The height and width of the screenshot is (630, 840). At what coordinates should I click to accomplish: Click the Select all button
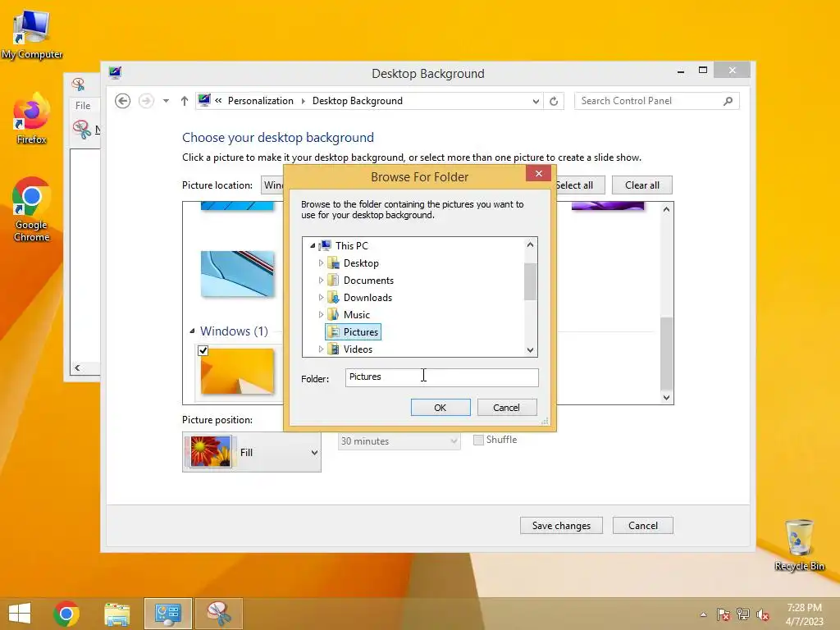[x=580, y=185]
